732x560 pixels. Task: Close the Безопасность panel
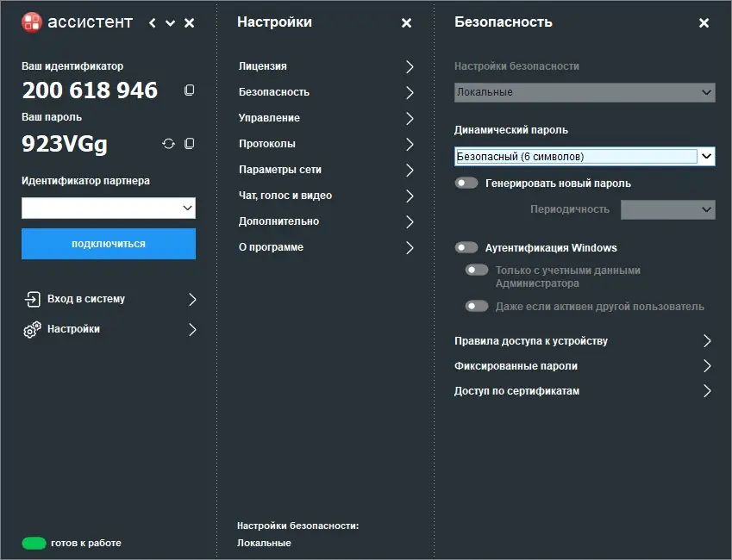coord(704,23)
